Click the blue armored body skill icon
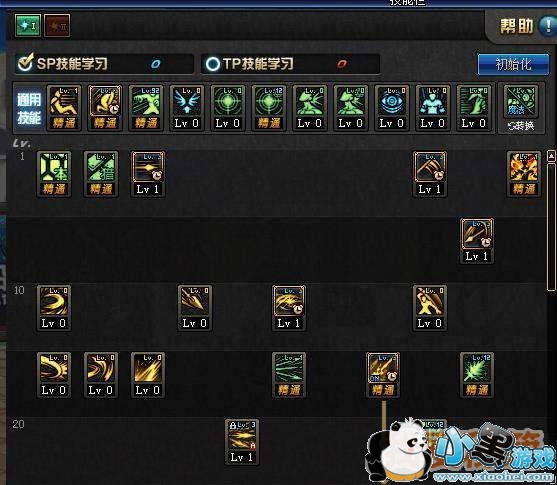 (x=432, y=101)
